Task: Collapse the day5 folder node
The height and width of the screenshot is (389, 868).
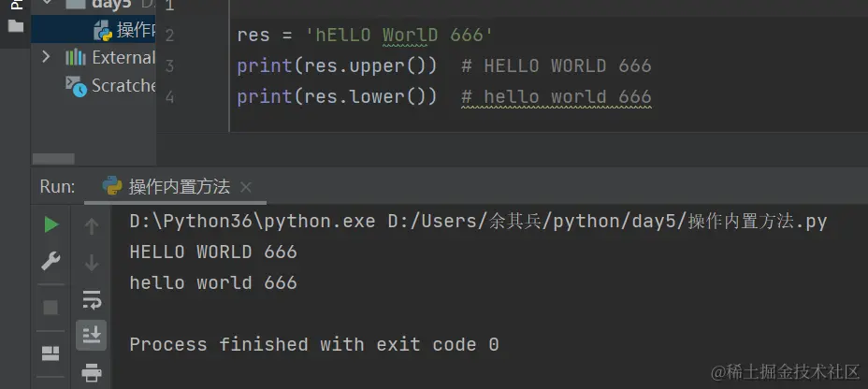Action: [46, 2]
